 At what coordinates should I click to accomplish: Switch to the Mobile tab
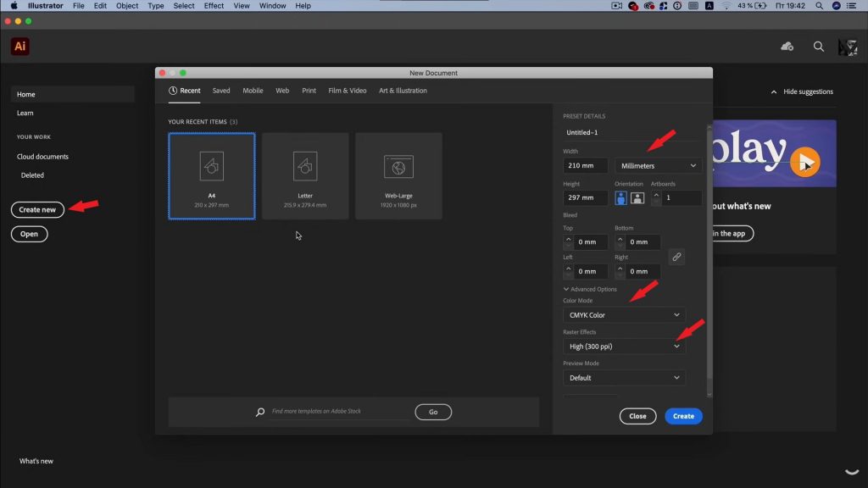[253, 91]
